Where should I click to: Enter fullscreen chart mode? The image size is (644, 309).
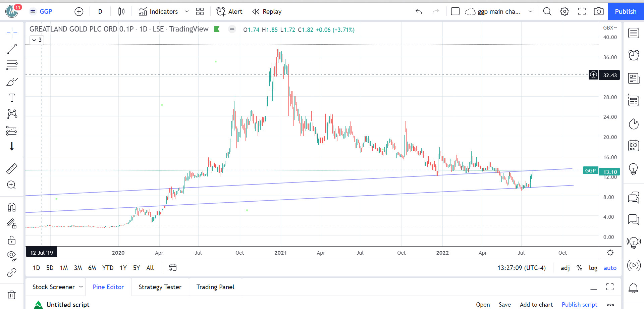point(582,11)
